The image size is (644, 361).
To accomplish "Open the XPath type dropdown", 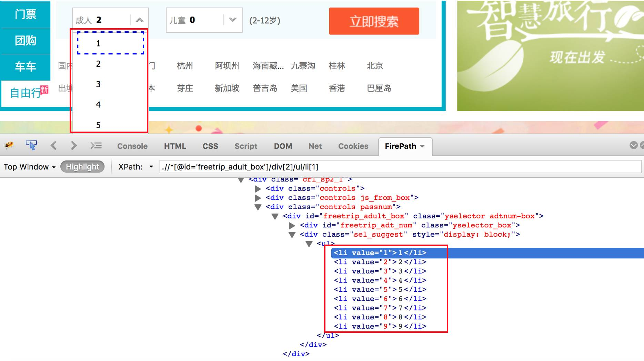I will coord(151,167).
